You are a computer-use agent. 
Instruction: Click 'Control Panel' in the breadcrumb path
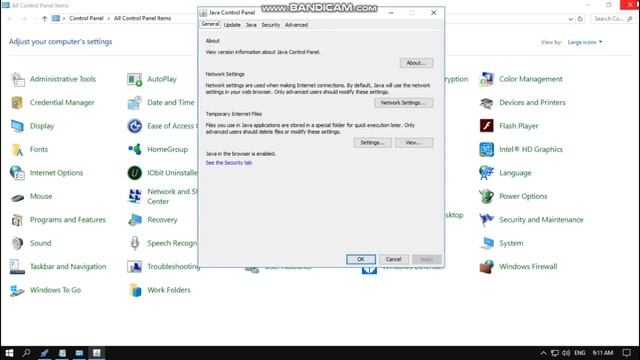[x=86, y=18]
